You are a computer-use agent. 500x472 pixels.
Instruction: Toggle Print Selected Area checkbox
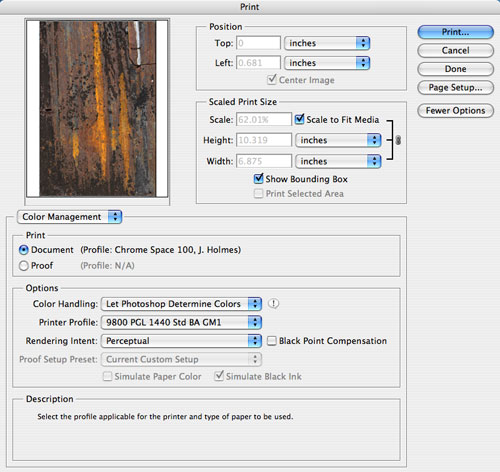point(259,194)
